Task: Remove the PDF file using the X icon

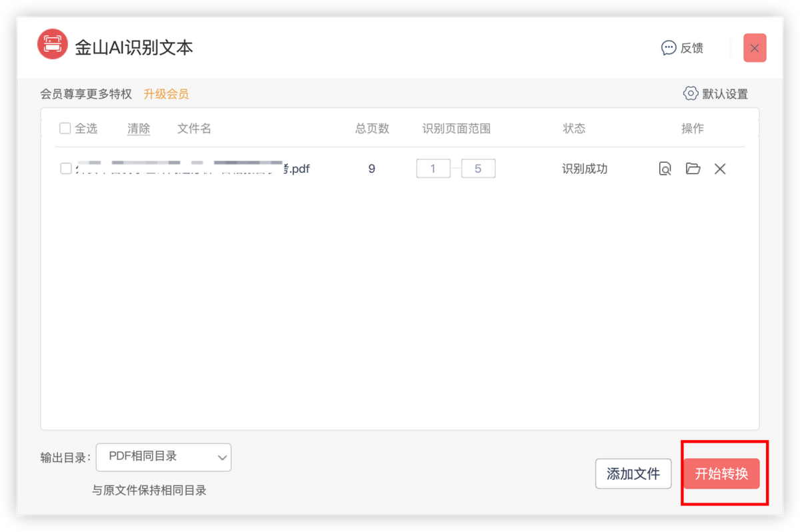Action: 720,169
